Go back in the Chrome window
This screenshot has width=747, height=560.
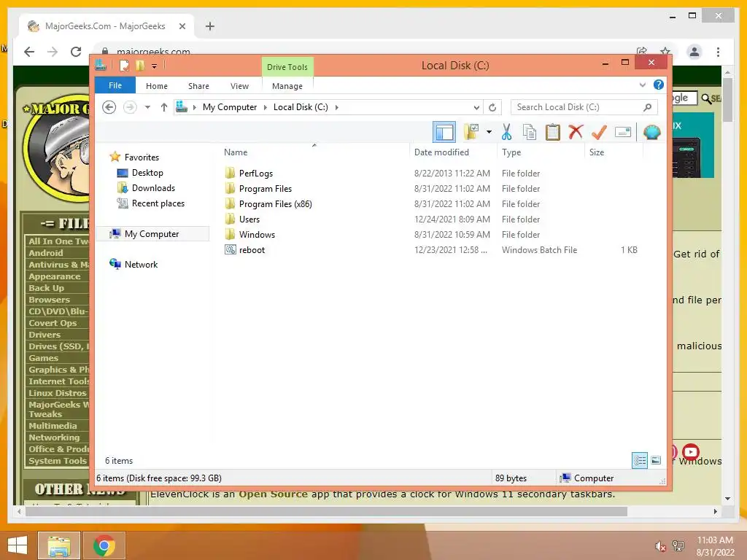pos(29,52)
